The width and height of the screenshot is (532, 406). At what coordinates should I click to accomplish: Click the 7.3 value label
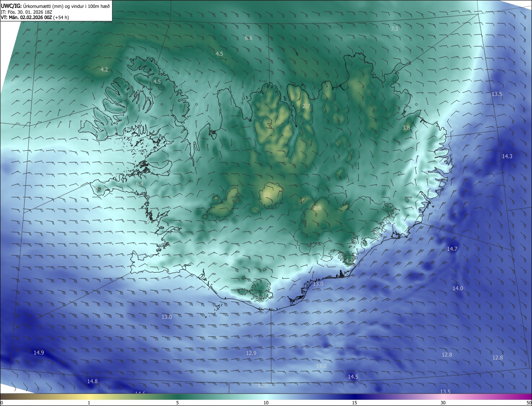point(394,29)
